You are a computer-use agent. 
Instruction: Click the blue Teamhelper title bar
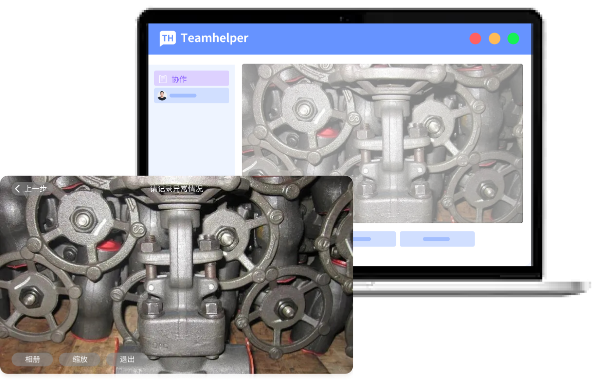339,39
